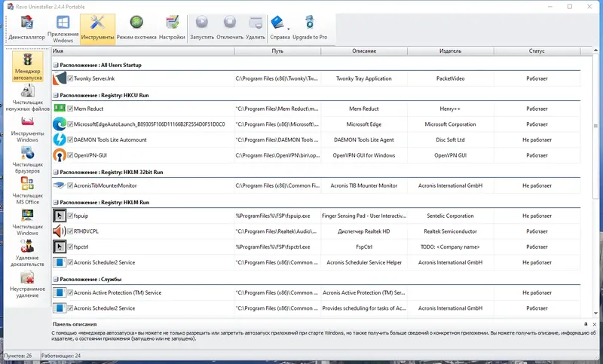Screen dimensions: 603x364
Task: Click the DAEMON Tools lightning icon
Action: click(60, 139)
